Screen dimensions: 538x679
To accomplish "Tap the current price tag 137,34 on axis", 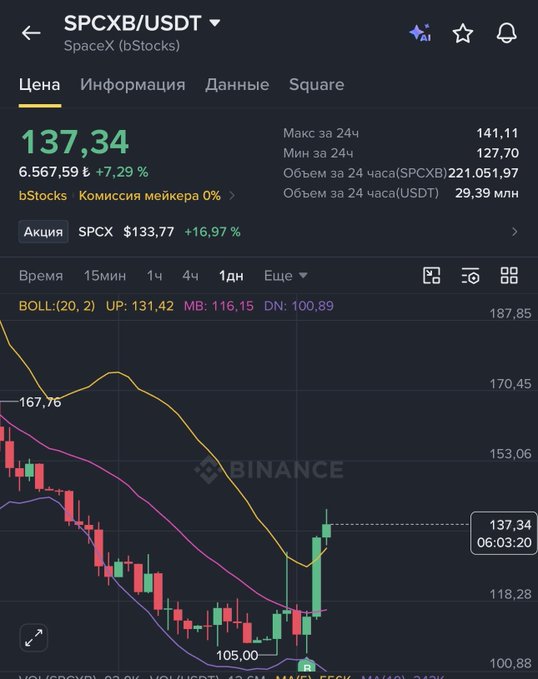I will pos(504,533).
